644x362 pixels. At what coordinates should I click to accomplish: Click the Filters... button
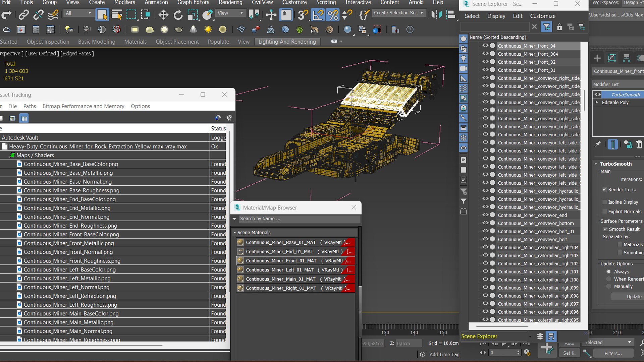point(613,353)
